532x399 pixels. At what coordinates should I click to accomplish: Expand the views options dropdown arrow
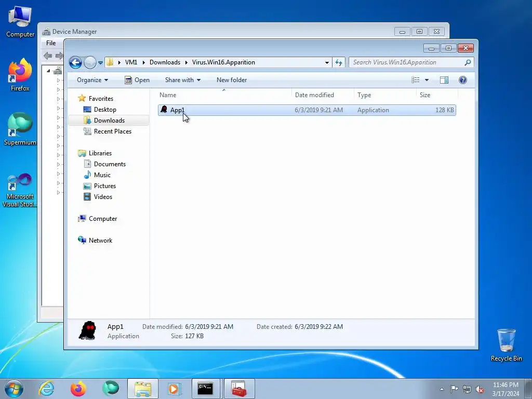pos(427,80)
